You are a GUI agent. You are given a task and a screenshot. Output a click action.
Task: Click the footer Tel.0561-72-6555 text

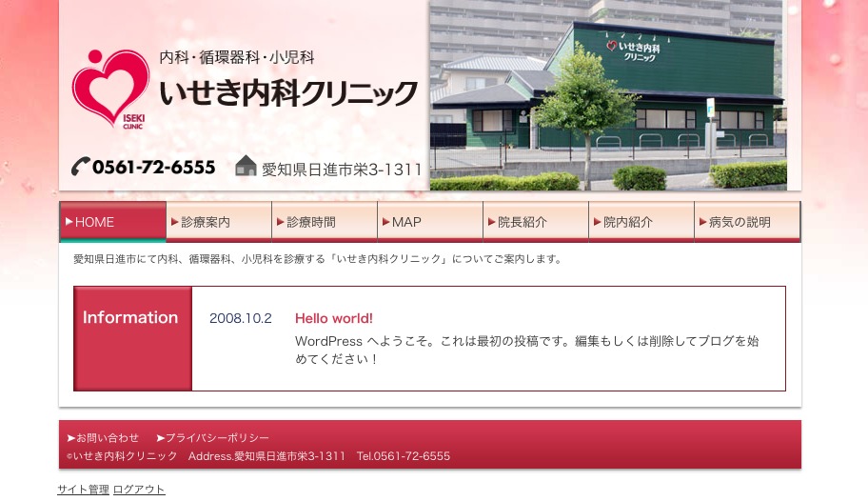[x=404, y=456]
